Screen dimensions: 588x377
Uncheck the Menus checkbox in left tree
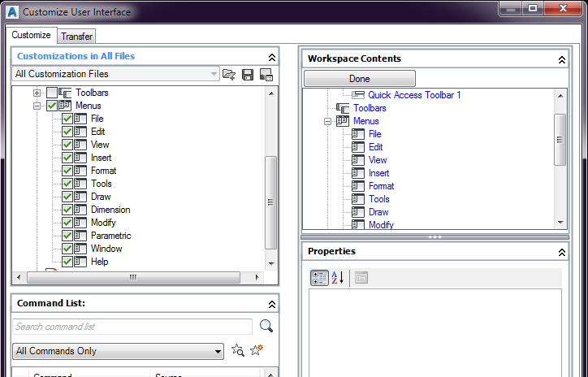[x=52, y=106]
